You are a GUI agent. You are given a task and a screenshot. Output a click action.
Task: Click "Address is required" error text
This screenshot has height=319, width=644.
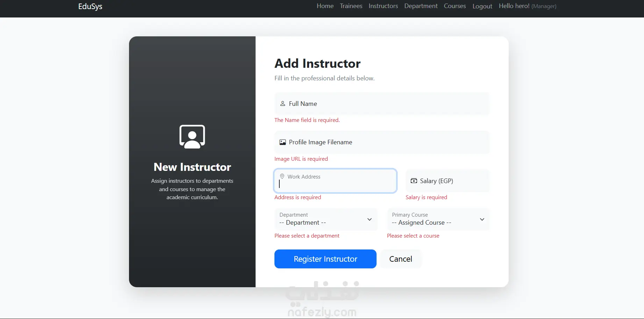point(298,197)
